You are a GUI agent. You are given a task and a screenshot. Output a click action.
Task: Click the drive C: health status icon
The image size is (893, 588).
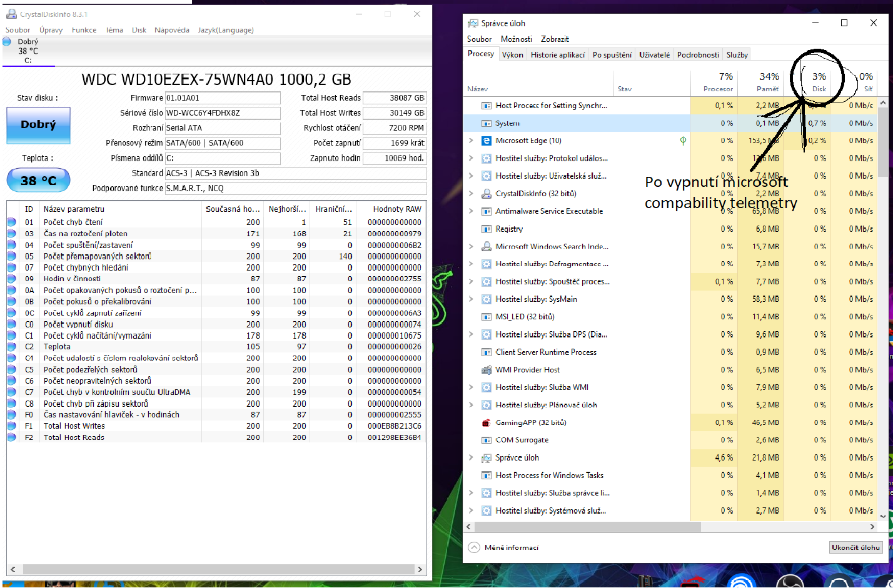(8, 42)
